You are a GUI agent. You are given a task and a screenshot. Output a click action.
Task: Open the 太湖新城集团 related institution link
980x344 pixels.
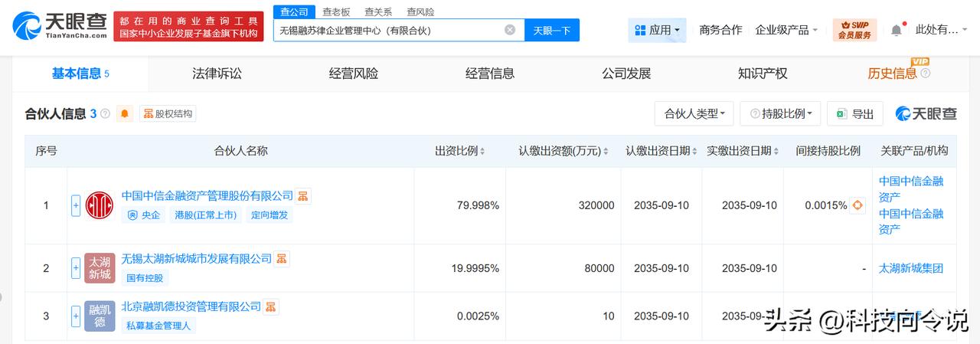911,268
